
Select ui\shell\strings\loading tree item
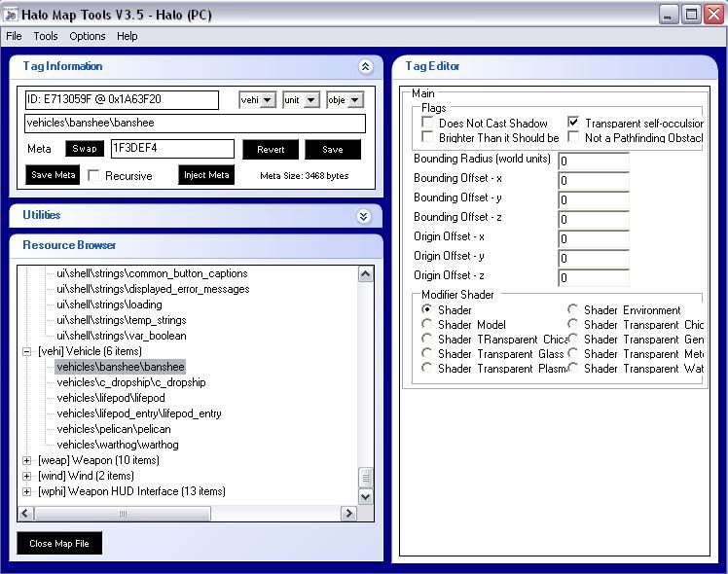pyautogui.click(x=109, y=305)
